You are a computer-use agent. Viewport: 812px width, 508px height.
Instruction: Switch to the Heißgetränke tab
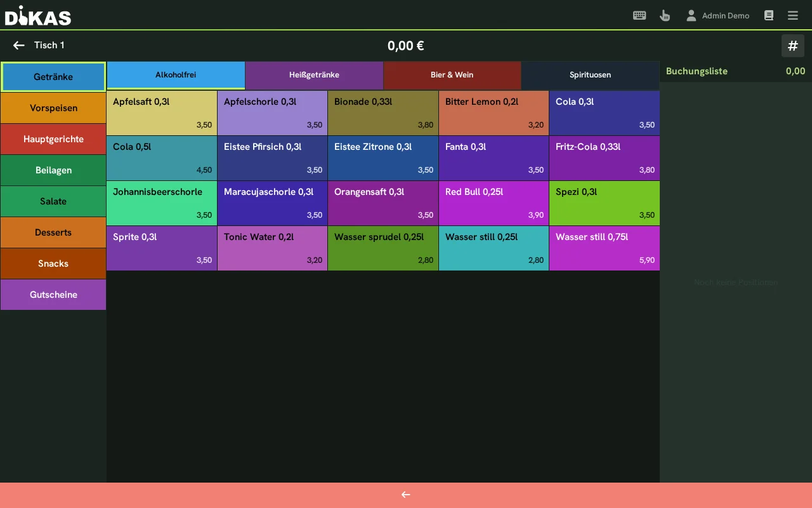[x=314, y=75]
